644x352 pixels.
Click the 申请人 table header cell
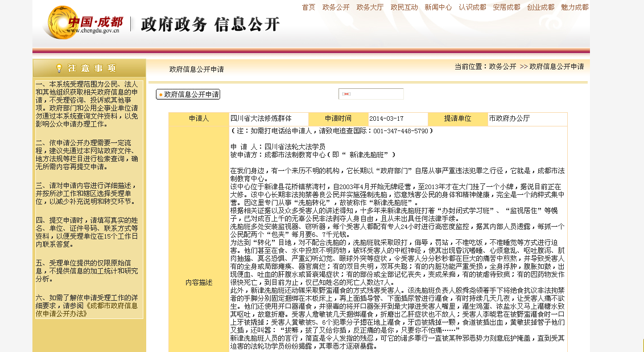199,118
